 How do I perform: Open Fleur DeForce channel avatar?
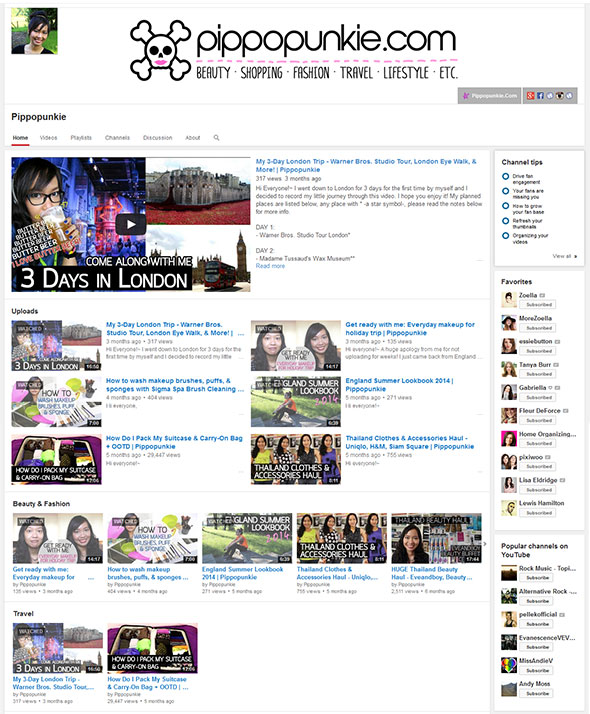(509, 415)
